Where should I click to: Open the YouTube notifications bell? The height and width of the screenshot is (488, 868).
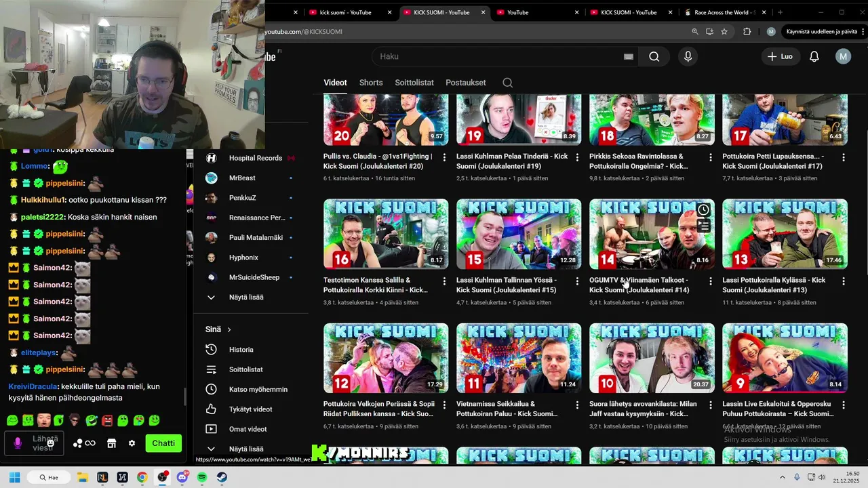(x=814, y=57)
